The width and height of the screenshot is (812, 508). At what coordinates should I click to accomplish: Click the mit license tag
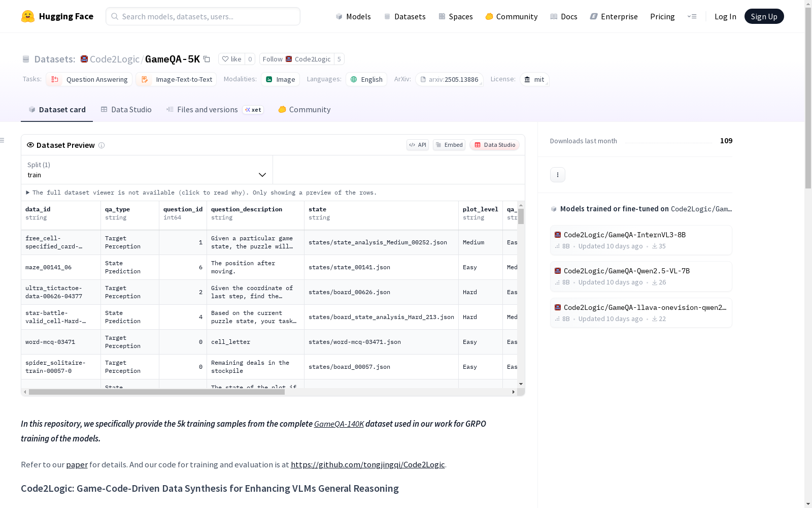[x=534, y=79]
